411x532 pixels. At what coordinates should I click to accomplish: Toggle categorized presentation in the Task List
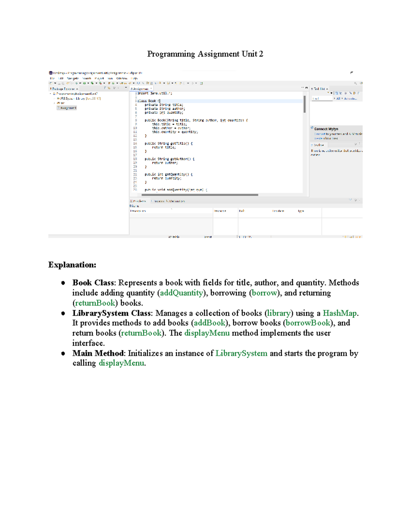pyautogui.click(x=337, y=94)
